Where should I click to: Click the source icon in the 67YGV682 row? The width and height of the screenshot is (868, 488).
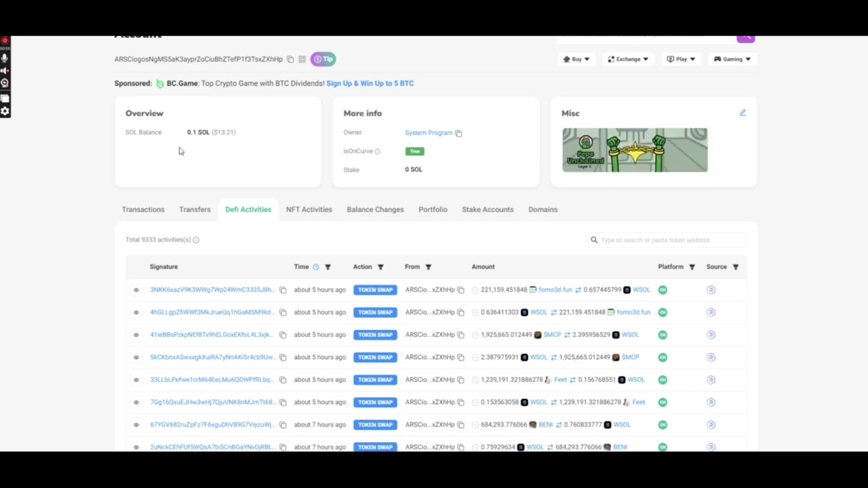(711, 425)
